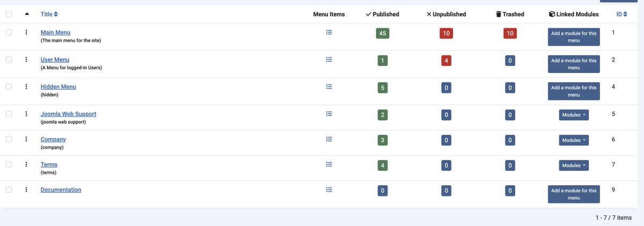The image size is (644, 226).
Task: Expand Modules dropdown for Joomla Web Support
Action: pyautogui.click(x=574, y=115)
